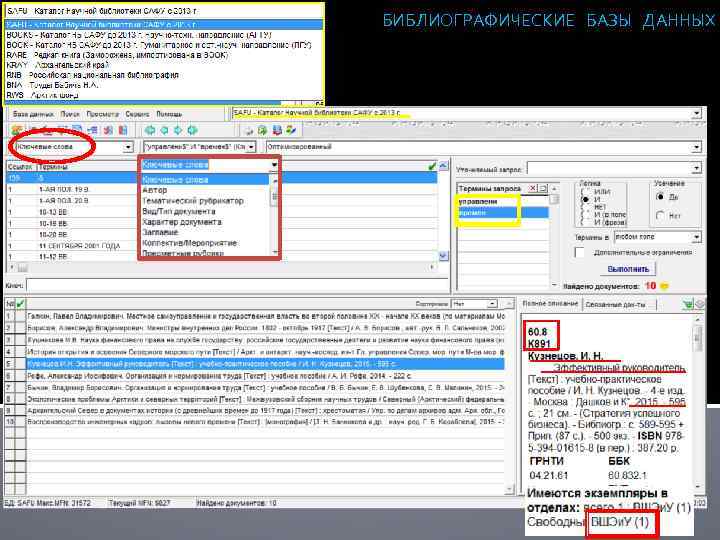Screen dimensions: 720x540
Task: Open the Просмотр menu
Action: [x=103, y=114]
